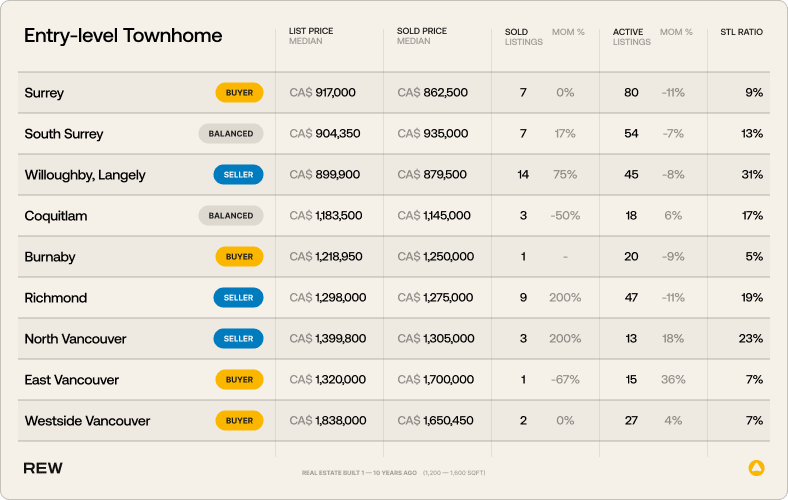788x500 pixels.
Task: Click Coquitlam's '-50%' sold change value
Action: (565, 216)
